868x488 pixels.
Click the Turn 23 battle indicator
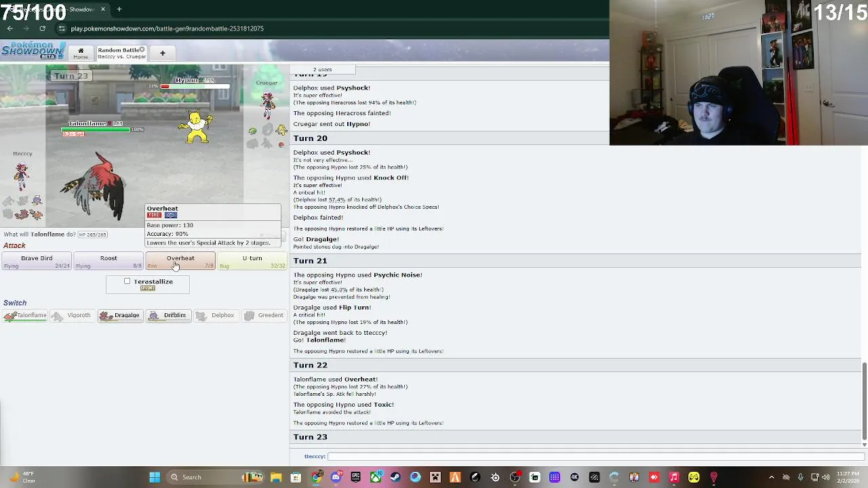71,76
